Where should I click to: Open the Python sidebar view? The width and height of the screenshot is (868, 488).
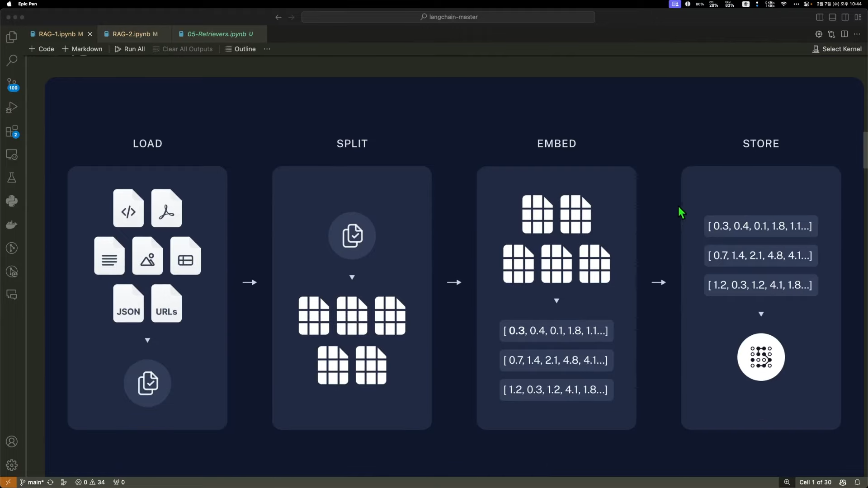pyautogui.click(x=12, y=201)
